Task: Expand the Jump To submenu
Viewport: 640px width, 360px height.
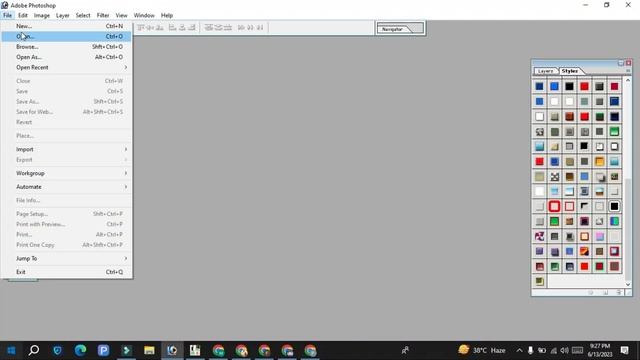Action: point(67,258)
